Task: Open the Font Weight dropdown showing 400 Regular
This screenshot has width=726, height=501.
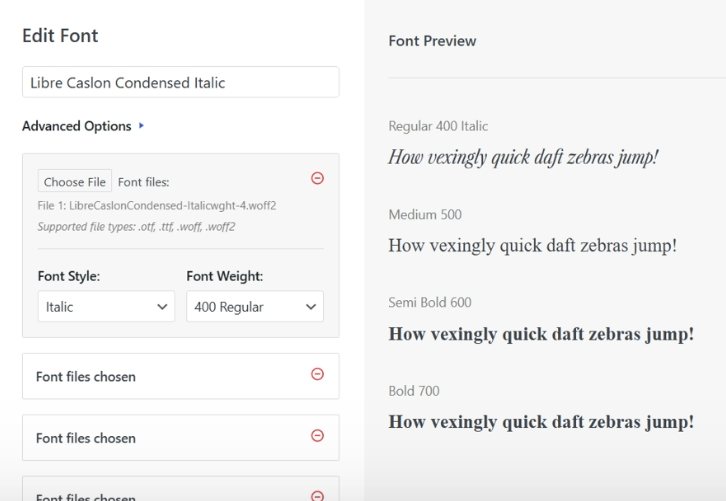Action: tap(255, 307)
